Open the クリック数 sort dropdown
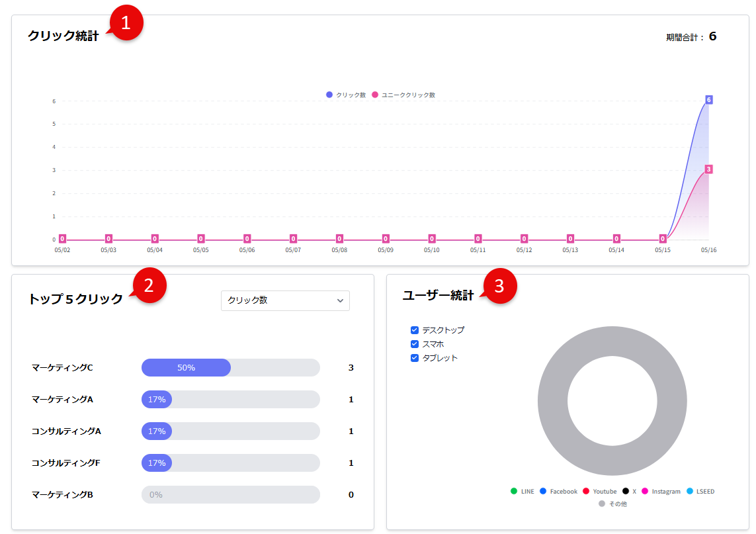 click(x=284, y=300)
